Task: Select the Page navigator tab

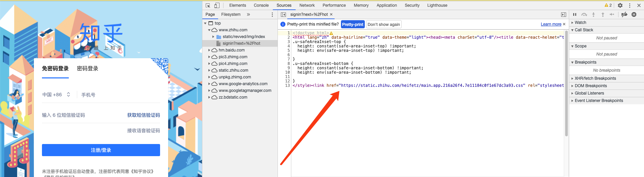Action: (x=210, y=14)
